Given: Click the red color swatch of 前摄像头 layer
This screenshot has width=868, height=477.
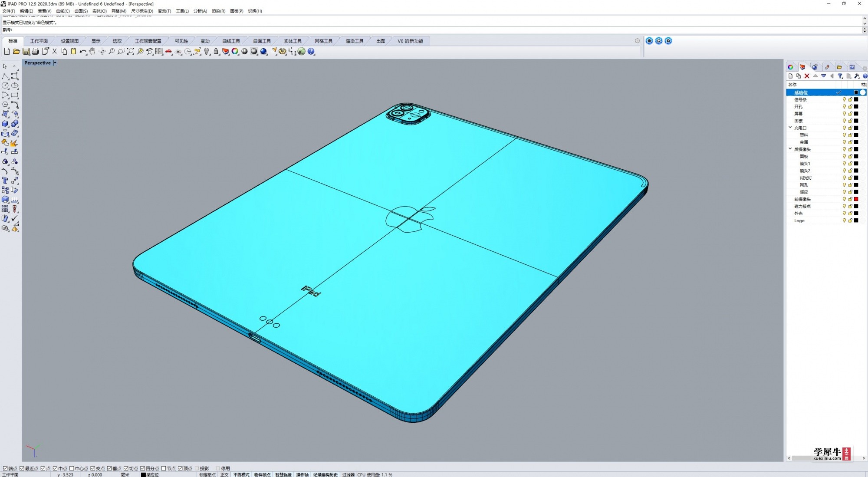Looking at the screenshot, I should [x=856, y=199].
